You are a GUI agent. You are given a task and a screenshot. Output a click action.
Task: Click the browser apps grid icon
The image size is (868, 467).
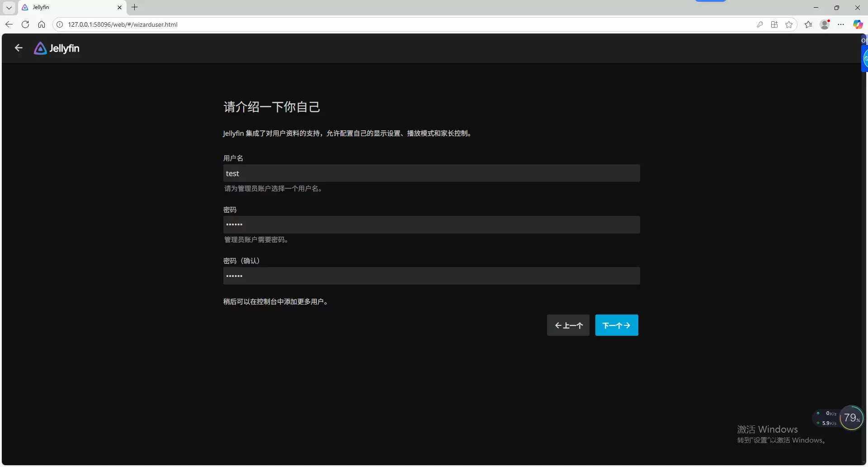774,24
